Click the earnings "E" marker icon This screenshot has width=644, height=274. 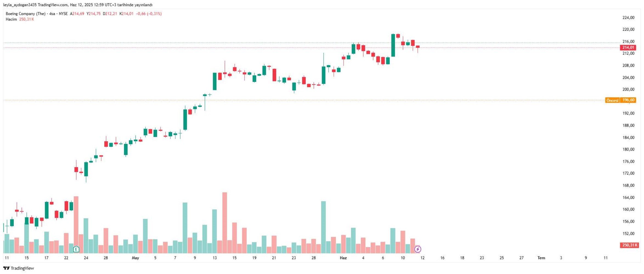(76, 249)
